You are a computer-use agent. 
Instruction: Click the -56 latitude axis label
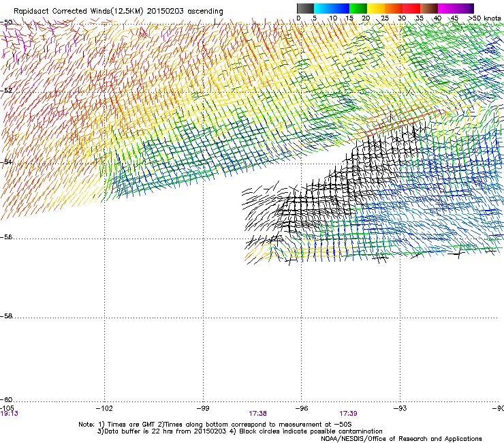pos(6,237)
